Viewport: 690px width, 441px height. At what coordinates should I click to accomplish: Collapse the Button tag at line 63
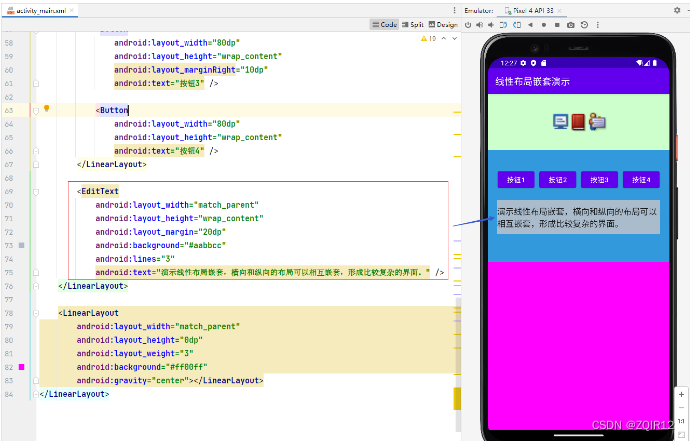[36, 110]
